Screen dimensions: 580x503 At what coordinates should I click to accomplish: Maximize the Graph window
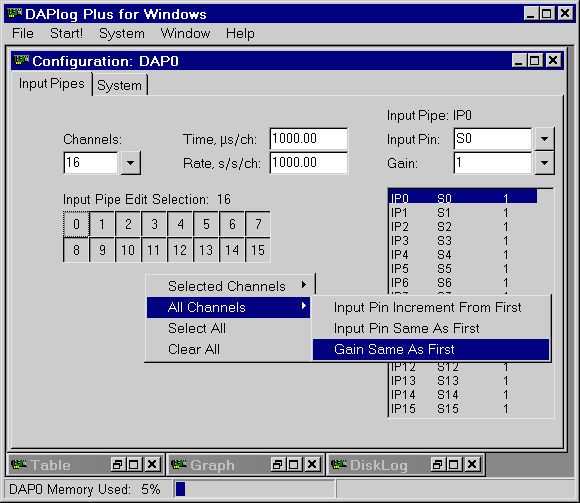click(294, 464)
